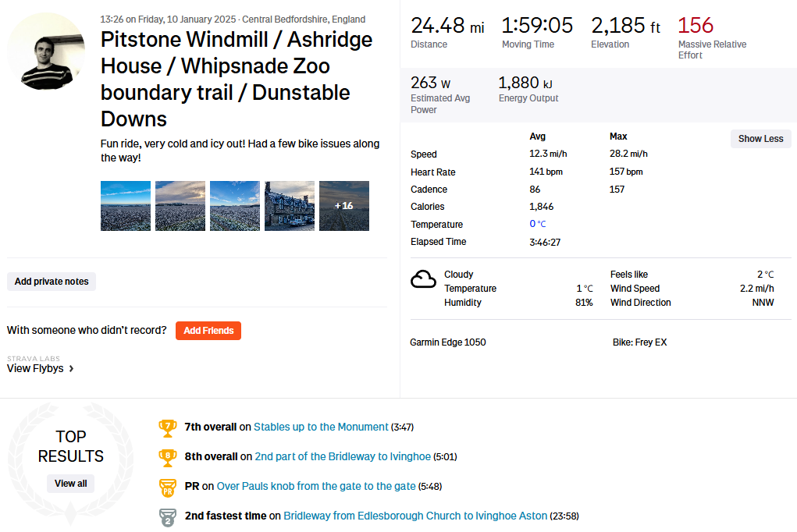Open Bridleway from Edlesborough Church segment
Viewport: 797px width, 532px height.
tap(415, 516)
